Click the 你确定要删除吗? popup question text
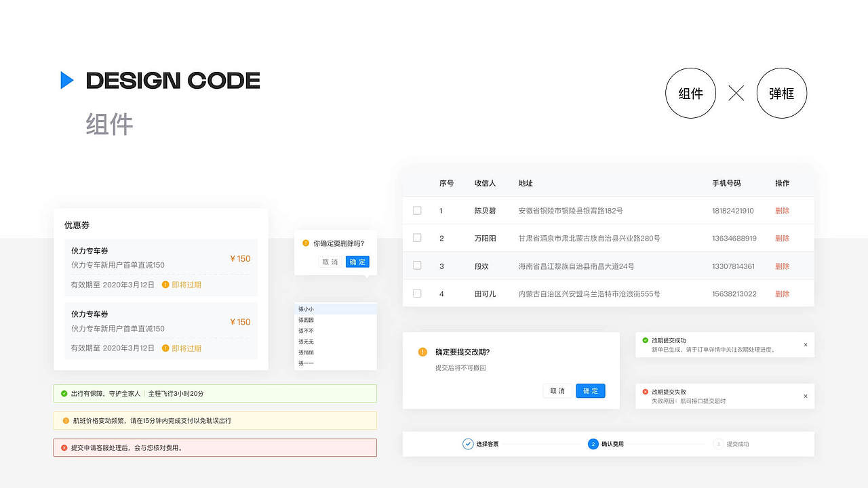The height and width of the screenshot is (488, 868). [x=338, y=243]
